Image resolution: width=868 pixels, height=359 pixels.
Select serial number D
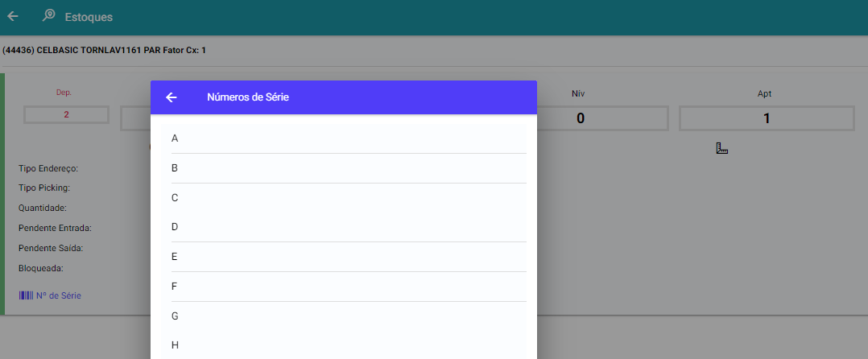point(349,227)
